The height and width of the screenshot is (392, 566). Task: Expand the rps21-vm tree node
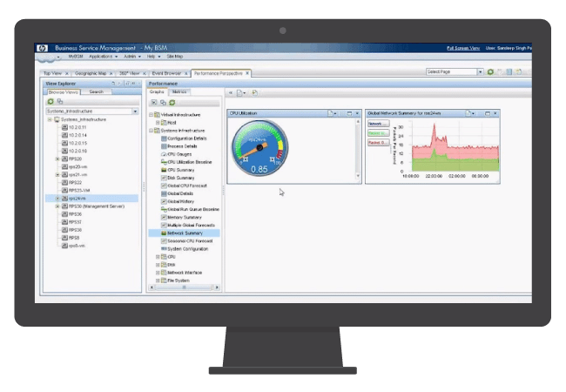(57, 175)
